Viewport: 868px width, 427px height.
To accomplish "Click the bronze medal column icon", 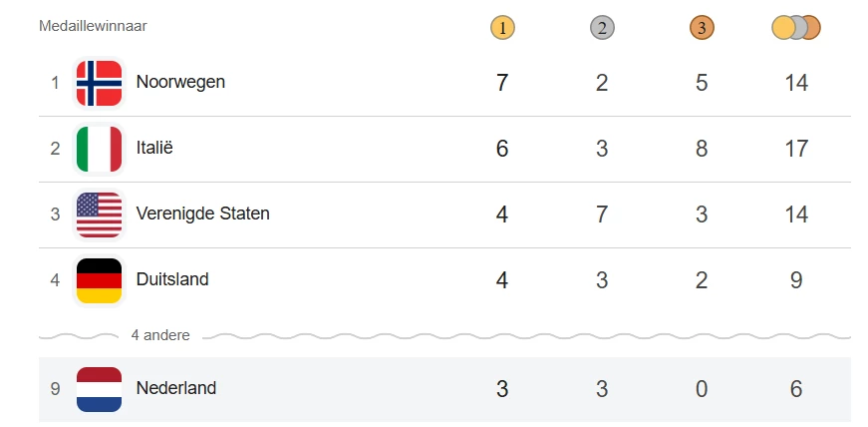I will (702, 28).
